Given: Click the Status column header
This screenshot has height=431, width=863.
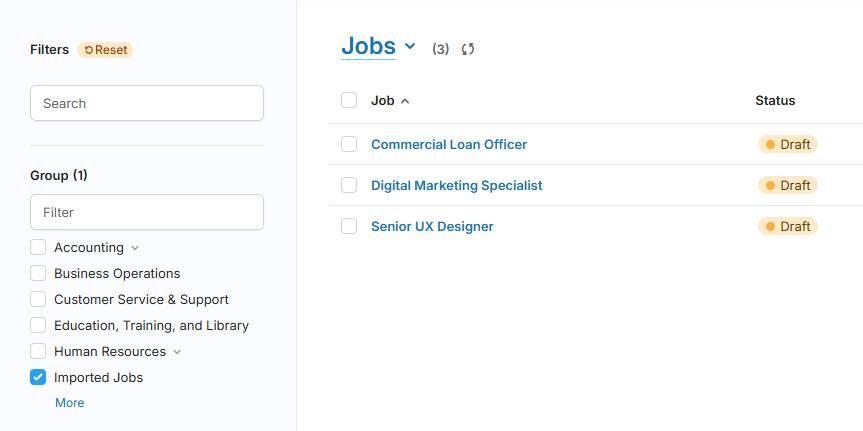Looking at the screenshot, I should click(x=775, y=100).
